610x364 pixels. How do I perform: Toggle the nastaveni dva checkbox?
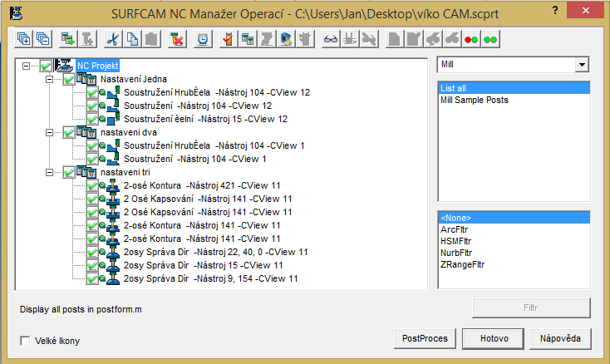point(69,133)
